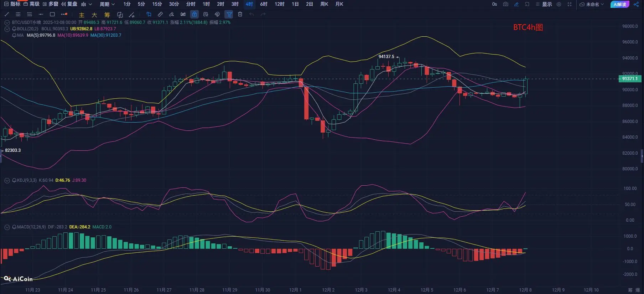Image resolution: width=644 pixels, height=294 pixels.
Task: Click the link drawings icon
Action: tap(217, 14)
